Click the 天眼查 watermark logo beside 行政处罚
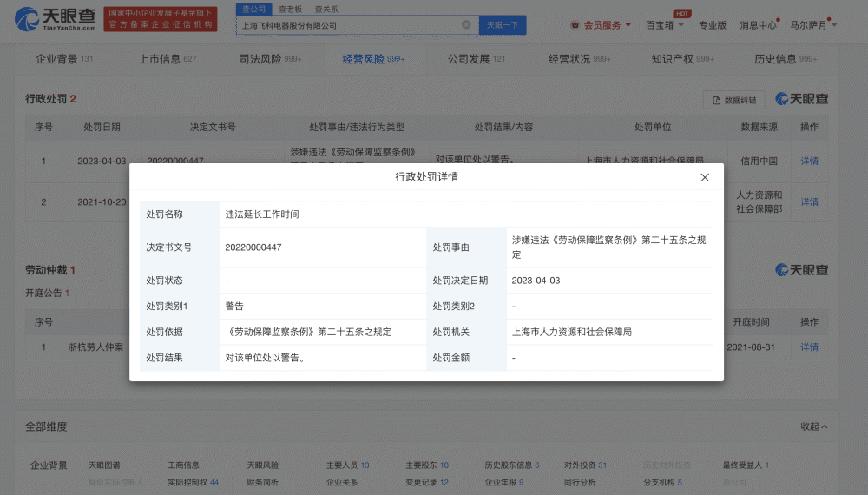The image size is (868, 495). coord(801,99)
